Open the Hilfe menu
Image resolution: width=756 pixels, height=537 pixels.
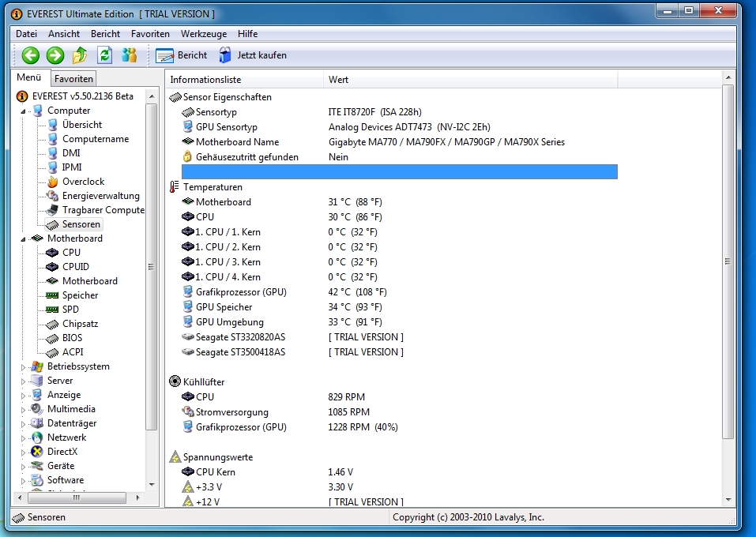[x=247, y=34]
